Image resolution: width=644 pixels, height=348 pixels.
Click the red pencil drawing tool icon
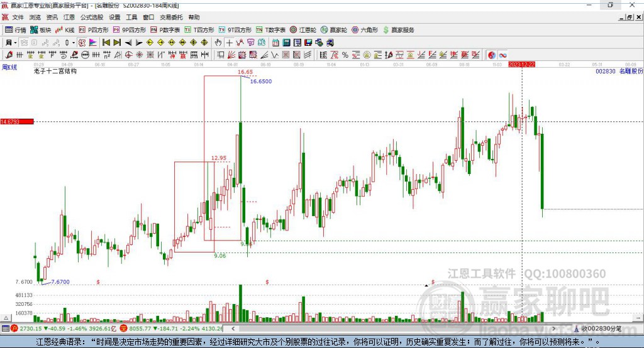coord(9,55)
